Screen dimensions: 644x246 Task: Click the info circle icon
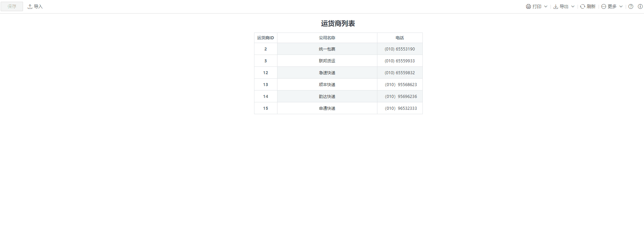[640, 6]
